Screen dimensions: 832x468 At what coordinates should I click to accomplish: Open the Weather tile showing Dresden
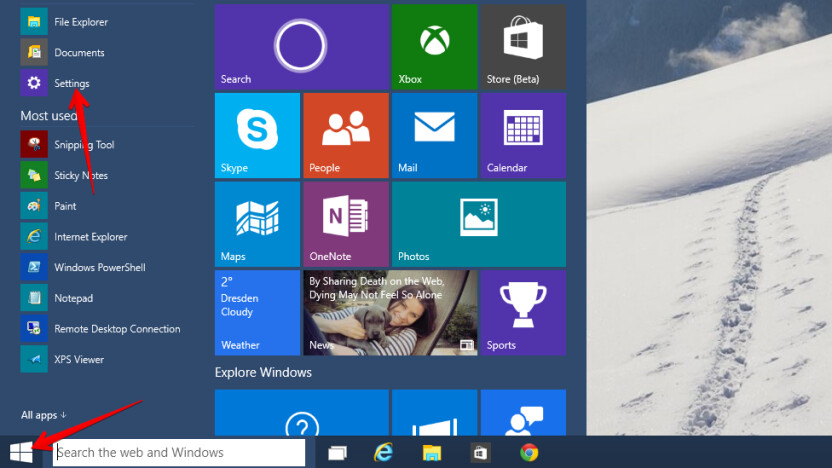257,313
